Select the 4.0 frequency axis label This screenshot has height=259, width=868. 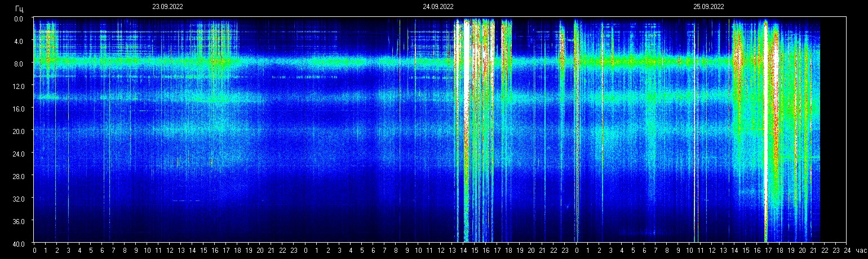pyautogui.click(x=19, y=41)
